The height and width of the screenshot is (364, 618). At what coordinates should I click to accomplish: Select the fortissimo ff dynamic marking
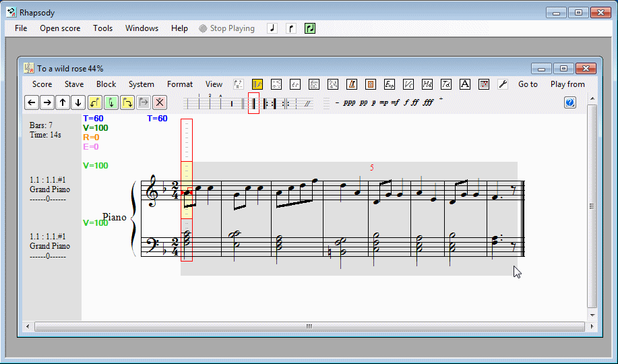pos(414,103)
